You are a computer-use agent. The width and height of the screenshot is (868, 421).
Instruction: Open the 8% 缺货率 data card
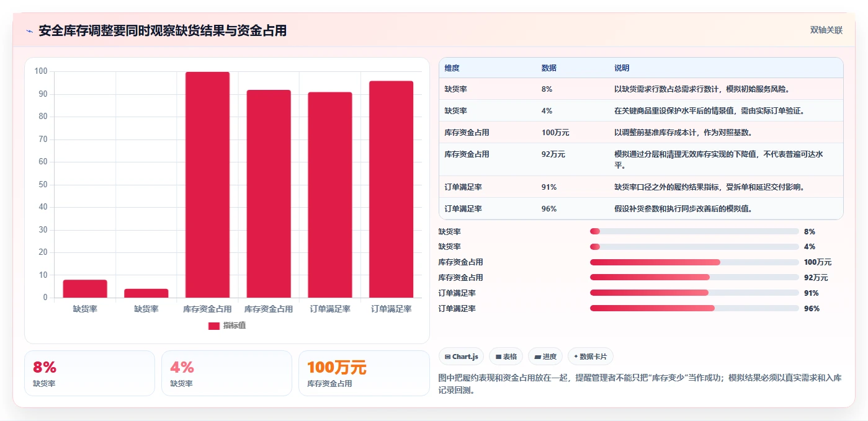[89, 373]
